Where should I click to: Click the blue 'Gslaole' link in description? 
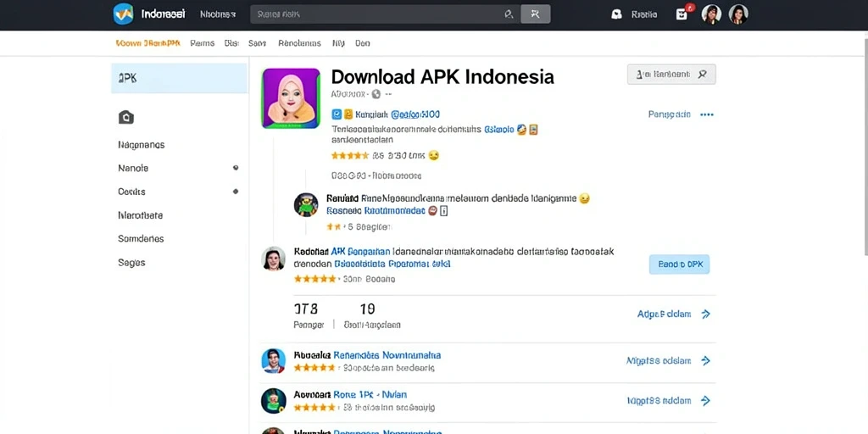pos(498,130)
